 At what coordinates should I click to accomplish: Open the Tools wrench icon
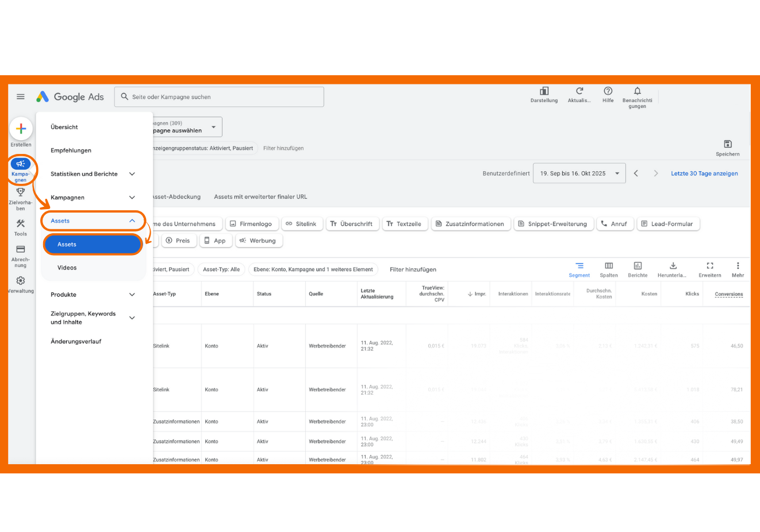21,224
